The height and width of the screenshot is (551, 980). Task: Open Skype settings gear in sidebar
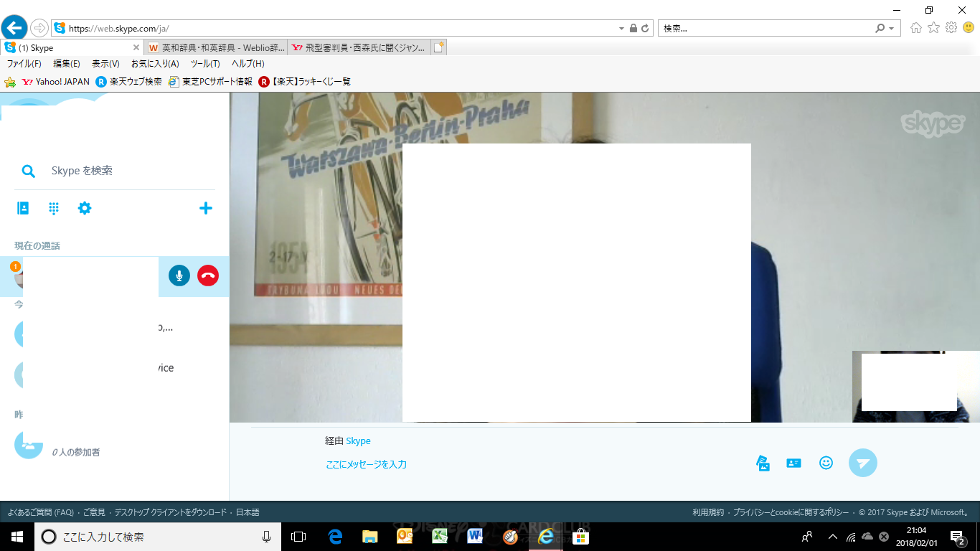85,208
